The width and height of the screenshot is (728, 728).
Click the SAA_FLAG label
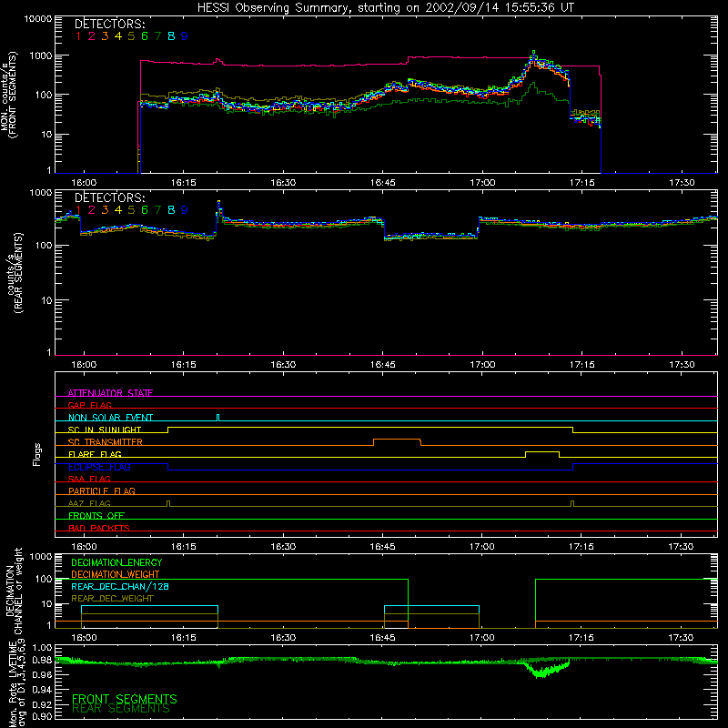(89, 479)
